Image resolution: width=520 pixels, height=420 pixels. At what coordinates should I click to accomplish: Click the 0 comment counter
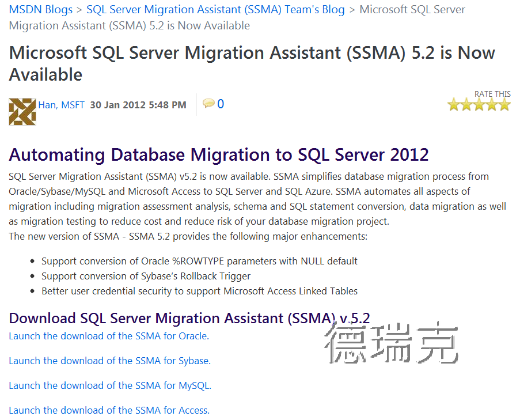220,104
